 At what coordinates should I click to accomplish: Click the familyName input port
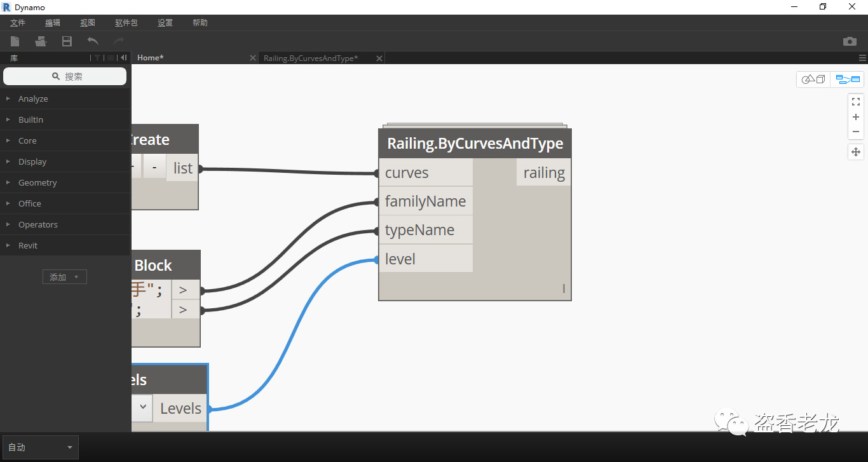pyautogui.click(x=426, y=201)
